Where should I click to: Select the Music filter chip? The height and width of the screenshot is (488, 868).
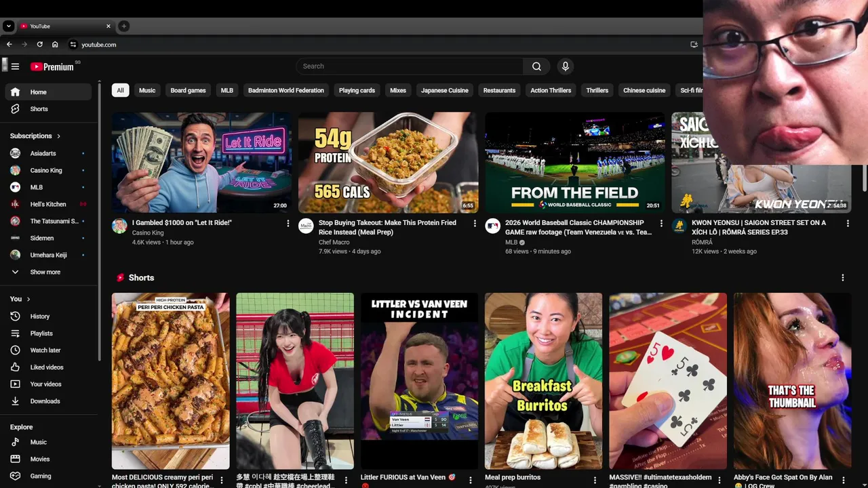(x=147, y=90)
